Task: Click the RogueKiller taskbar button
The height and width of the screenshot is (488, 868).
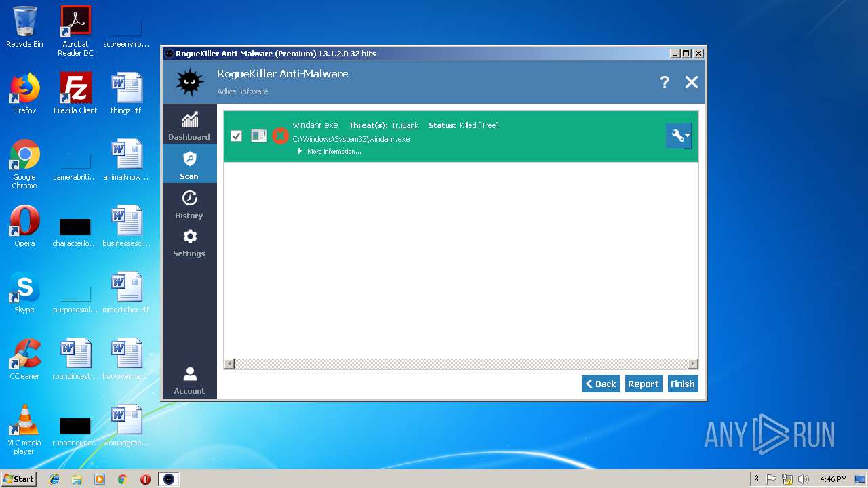Action: tap(169, 479)
